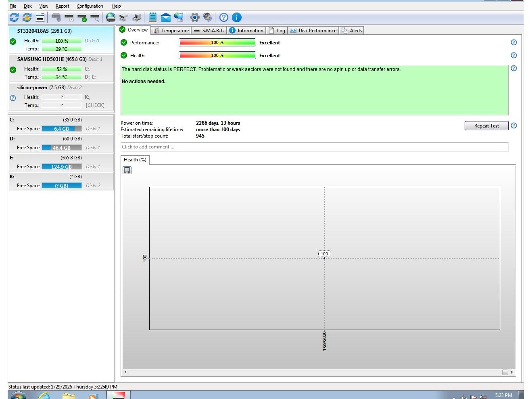Switch to the S.M.A.R.T. tab
The image size is (532, 399).
coord(209,31)
